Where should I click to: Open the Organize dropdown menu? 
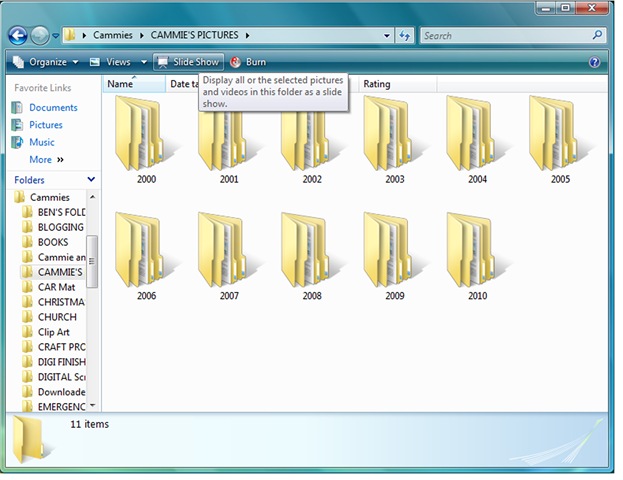45,62
